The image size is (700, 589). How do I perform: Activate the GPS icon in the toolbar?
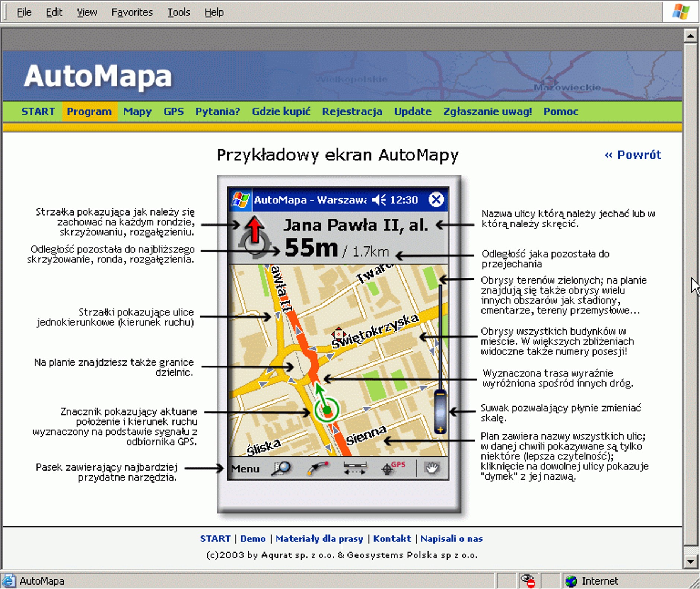(x=388, y=468)
